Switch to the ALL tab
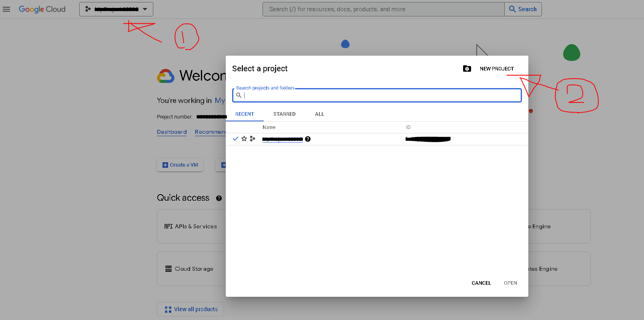Screen dimensions: 644x320 click(x=319, y=114)
